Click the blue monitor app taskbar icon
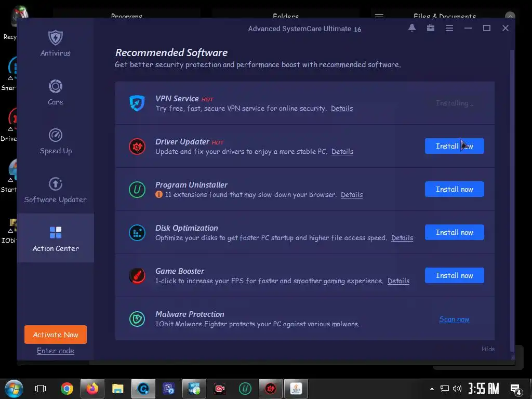 click(x=169, y=389)
